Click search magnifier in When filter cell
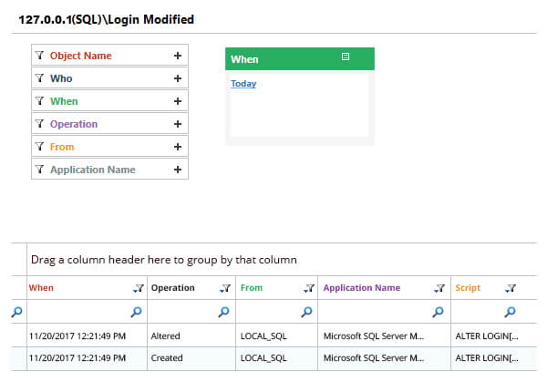Screen dimensions: 558x392 click(136, 312)
